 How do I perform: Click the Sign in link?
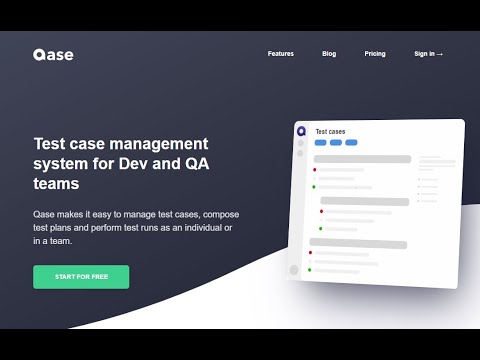click(428, 54)
